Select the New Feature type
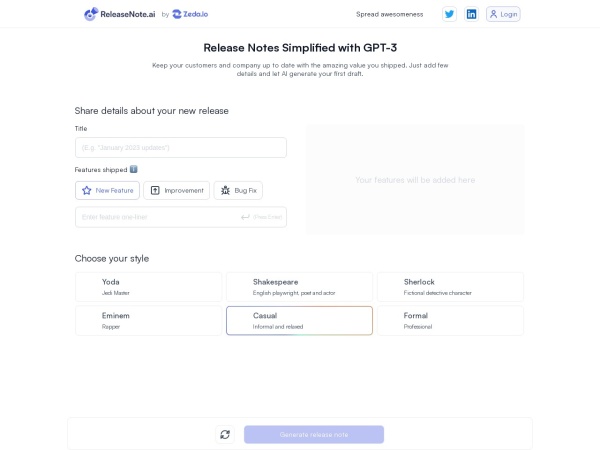The width and height of the screenshot is (600, 450). 107,190
